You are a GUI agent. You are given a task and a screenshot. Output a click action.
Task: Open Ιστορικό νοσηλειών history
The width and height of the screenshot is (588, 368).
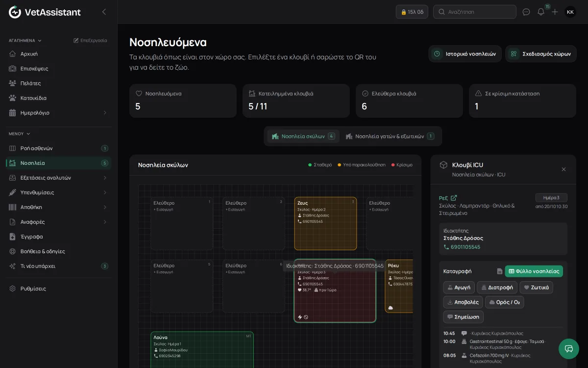(x=465, y=54)
